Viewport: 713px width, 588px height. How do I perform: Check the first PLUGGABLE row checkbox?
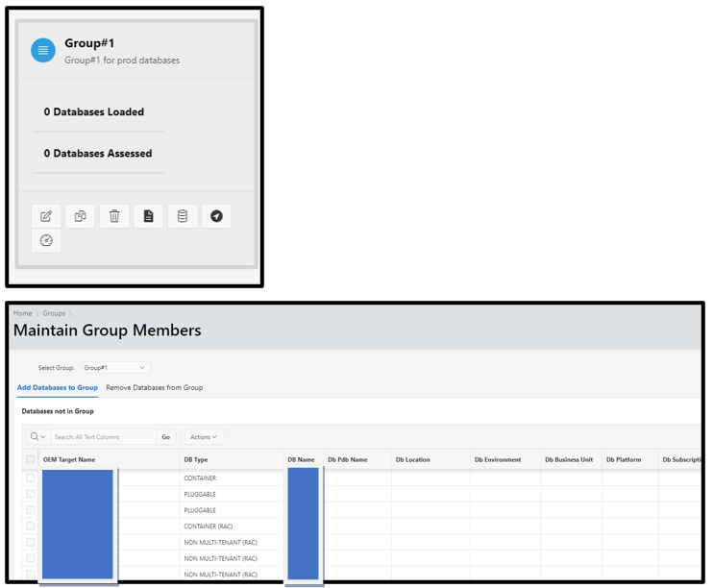pos(31,494)
